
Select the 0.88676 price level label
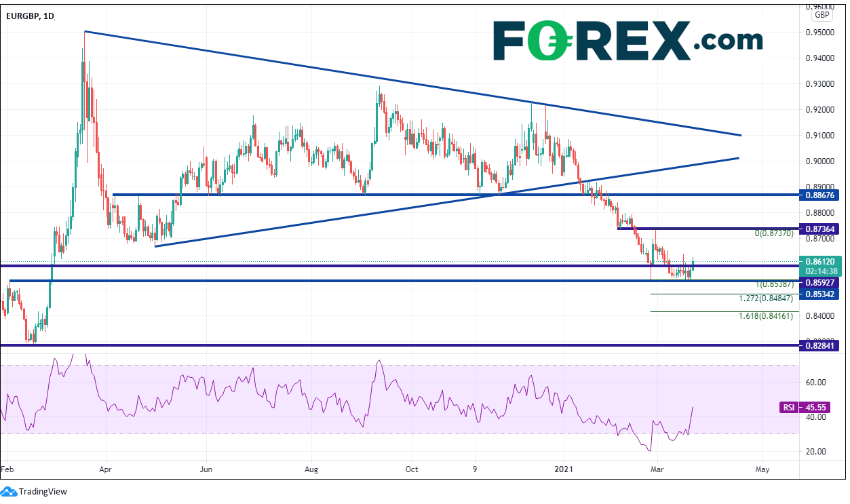(x=821, y=195)
